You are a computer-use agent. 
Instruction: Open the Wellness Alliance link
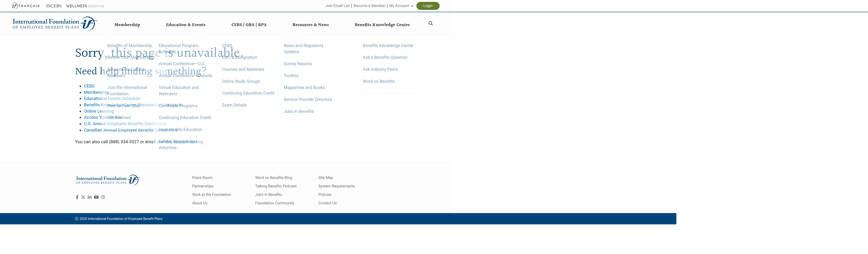click(85, 6)
